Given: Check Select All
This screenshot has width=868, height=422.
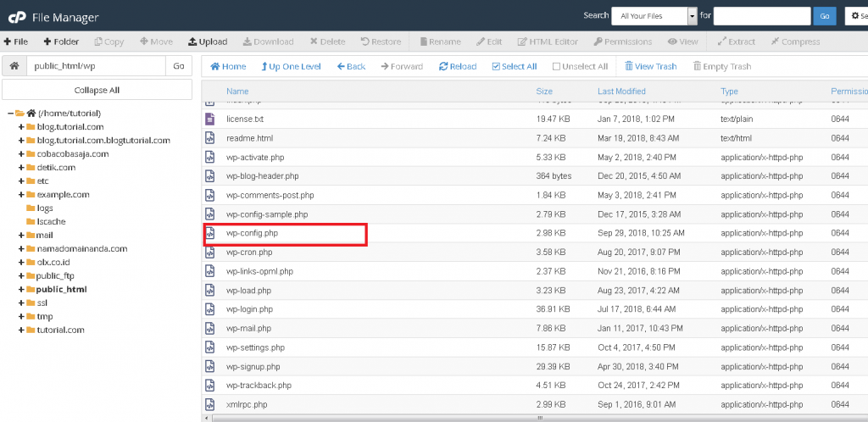Looking at the screenshot, I should (515, 66).
